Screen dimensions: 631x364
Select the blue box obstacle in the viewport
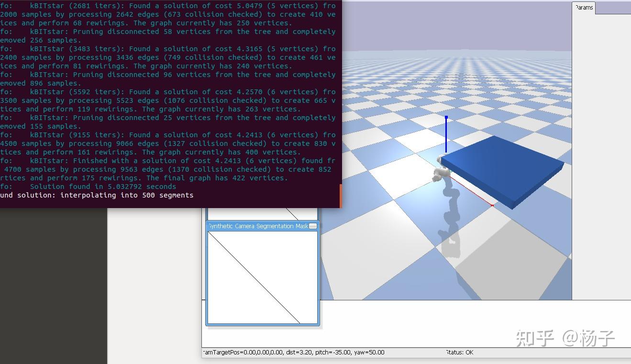(x=500, y=167)
